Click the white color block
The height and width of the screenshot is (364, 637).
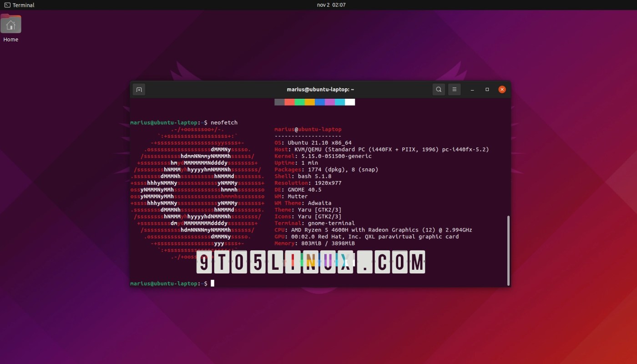point(349,102)
